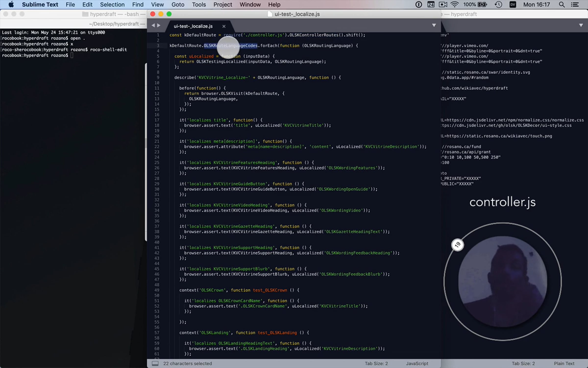Click the webcam overlay thumbnail

click(x=502, y=281)
